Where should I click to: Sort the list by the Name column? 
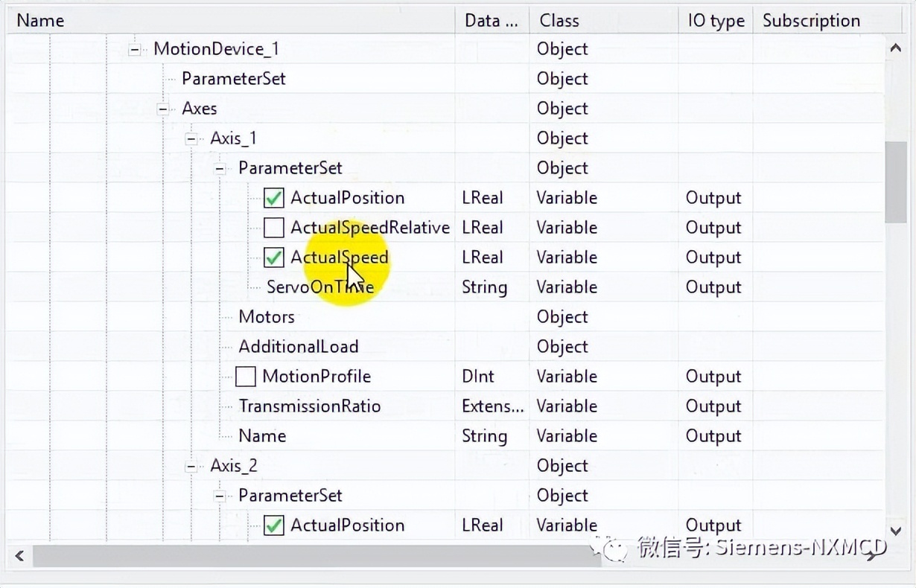[x=40, y=20]
